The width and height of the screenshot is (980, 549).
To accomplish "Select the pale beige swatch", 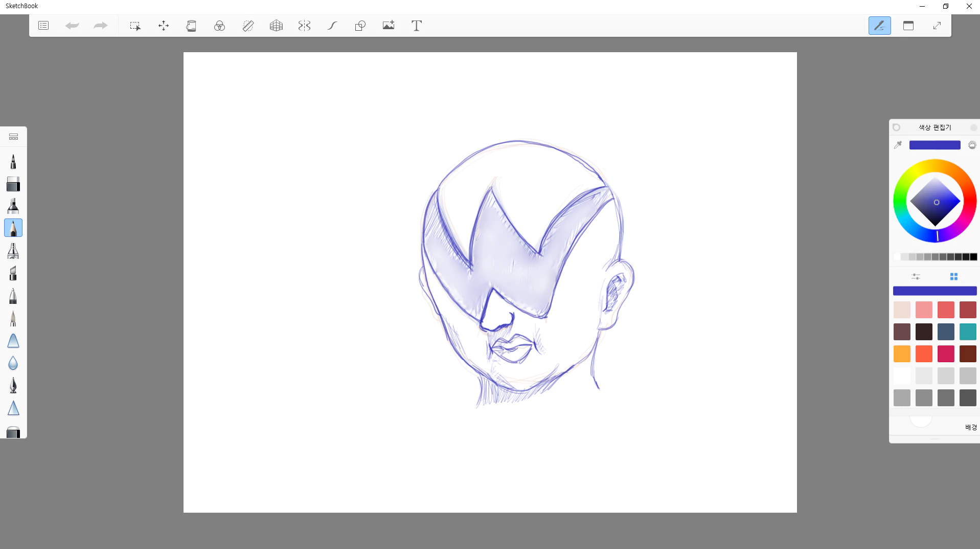I will click(x=902, y=310).
